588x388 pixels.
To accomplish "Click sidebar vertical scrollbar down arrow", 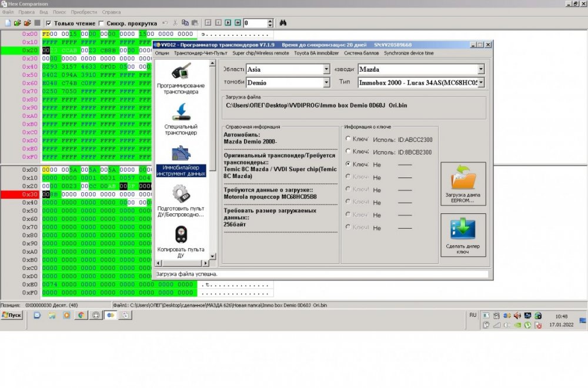I will (x=213, y=256).
